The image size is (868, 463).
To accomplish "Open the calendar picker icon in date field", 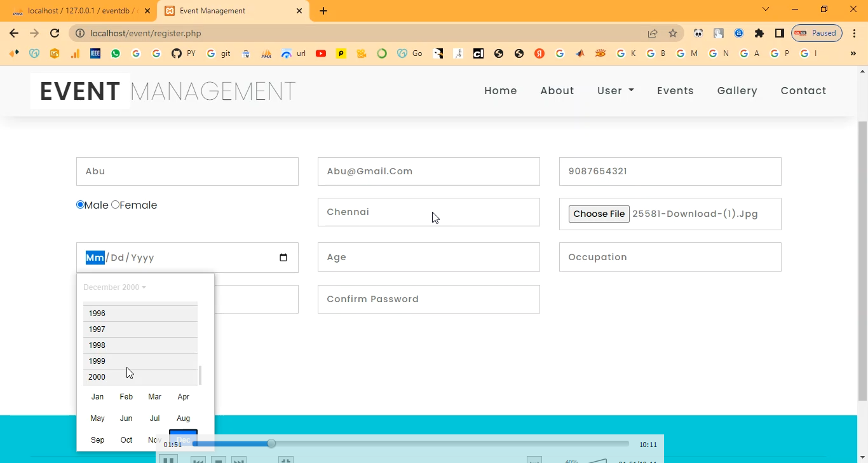I will 283,258.
